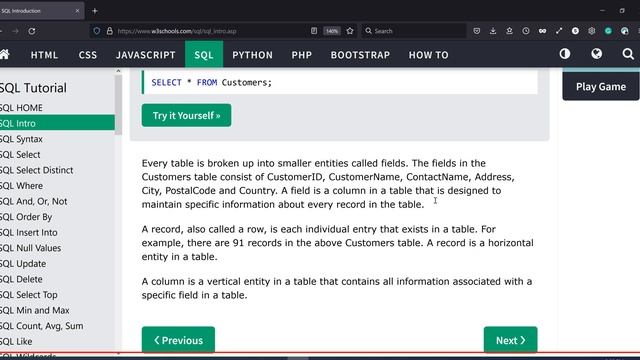Open SQL Delete in sidebar
This screenshot has width=640, height=360.
(x=57, y=279)
